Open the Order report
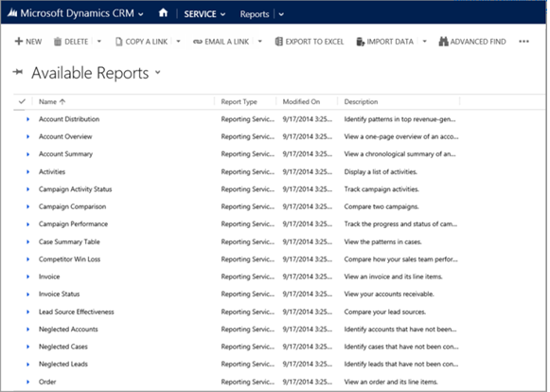The image size is (550, 392). pyautogui.click(x=47, y=382)
